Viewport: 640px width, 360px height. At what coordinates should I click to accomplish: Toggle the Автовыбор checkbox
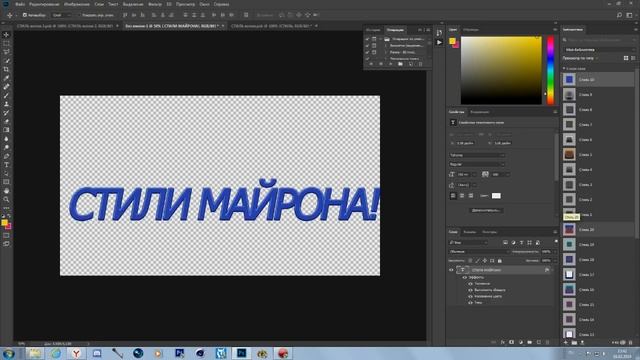(25, 15)
